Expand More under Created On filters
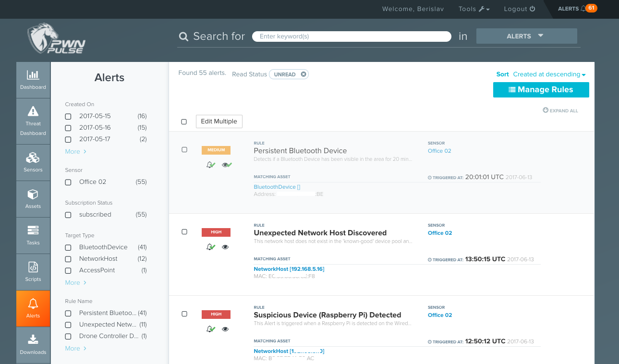Viewport: 619px width, 364px height. tap(75, 152)
